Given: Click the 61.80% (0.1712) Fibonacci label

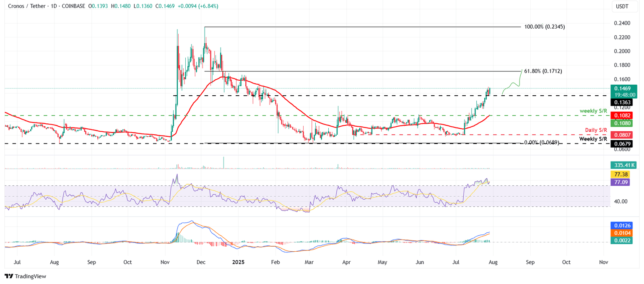Looking at the screenshot, I should (x=544, y=71).
